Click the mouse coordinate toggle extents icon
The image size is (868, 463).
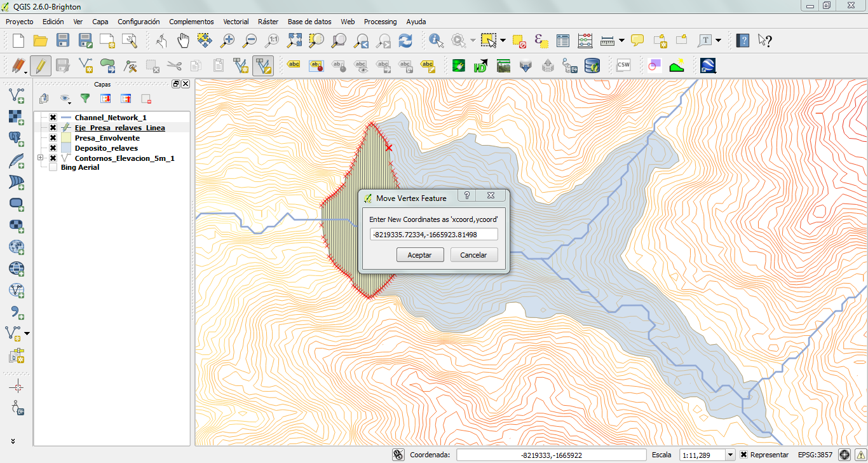pyautogui.click(x=398, y=455)
